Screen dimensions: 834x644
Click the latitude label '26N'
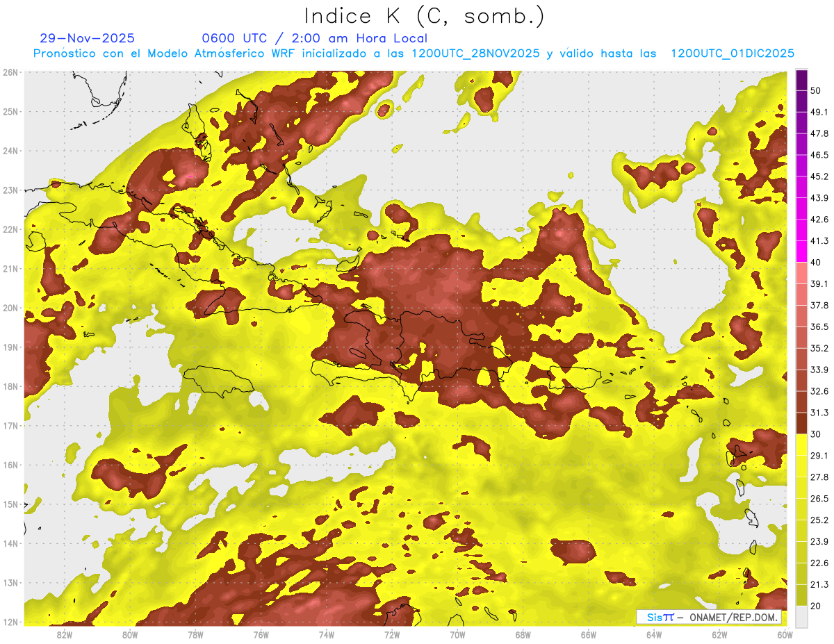[x=11, y=72]
